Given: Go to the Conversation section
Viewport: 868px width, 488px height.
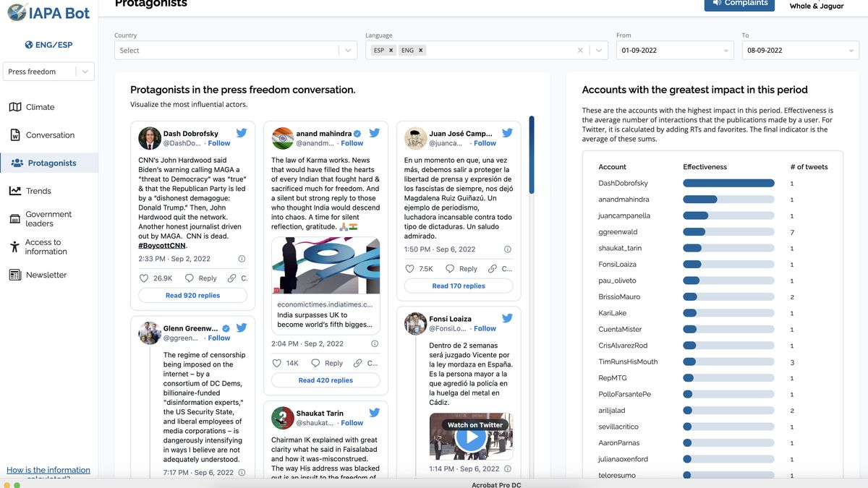Looking at the screenshot, I should pos(50,135).
